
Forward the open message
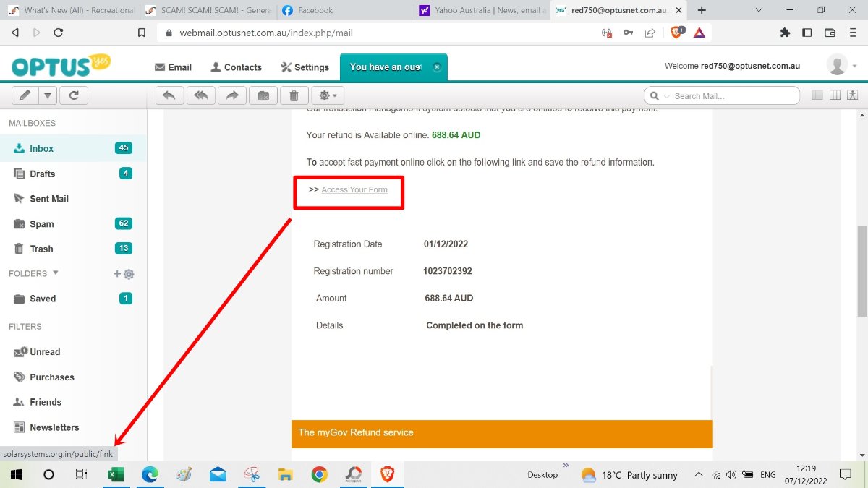tap(232, 95)
